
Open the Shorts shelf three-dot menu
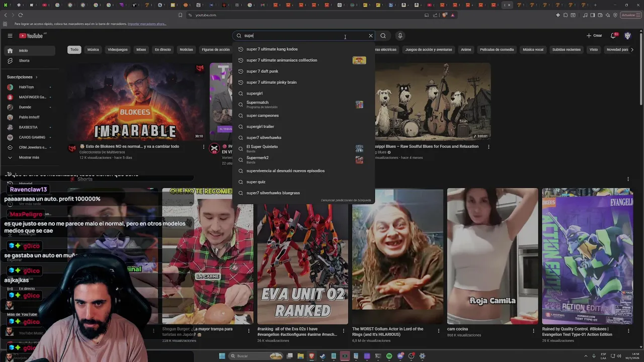pos(628,179)
